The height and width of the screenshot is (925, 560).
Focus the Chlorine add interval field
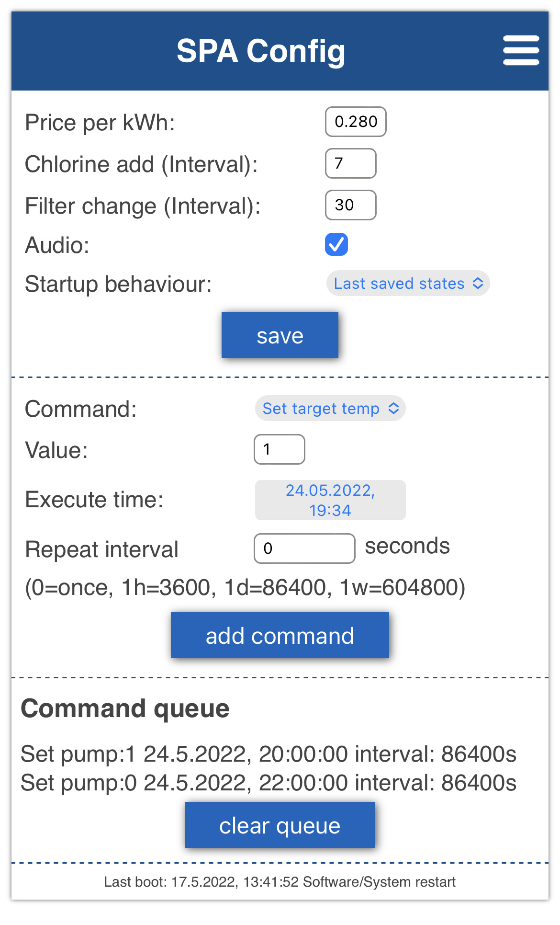point(351,163)
